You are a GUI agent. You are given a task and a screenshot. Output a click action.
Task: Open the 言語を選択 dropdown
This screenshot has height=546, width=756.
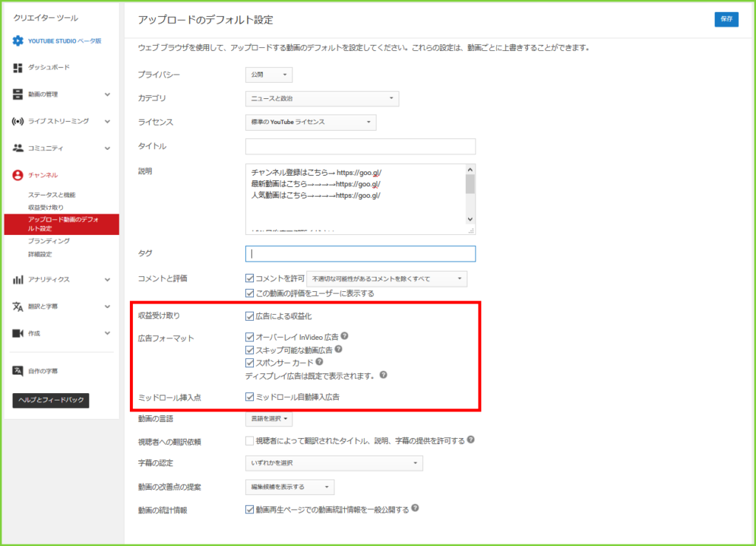pyautogui.click(x=269, y=419)
